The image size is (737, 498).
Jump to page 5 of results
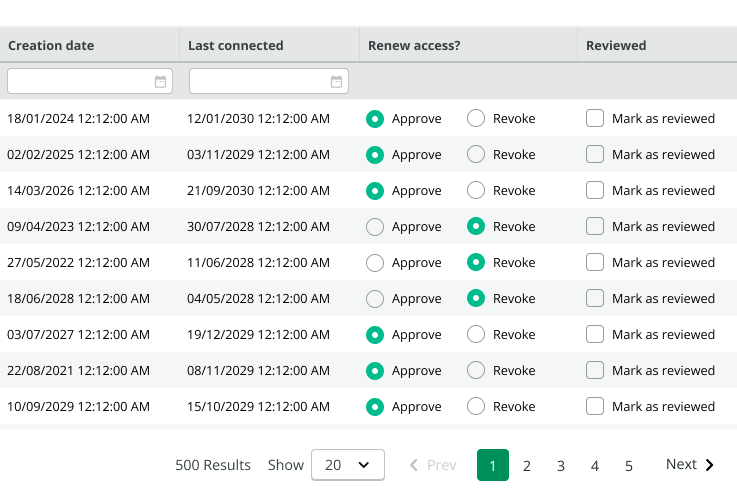click(629, 466)
